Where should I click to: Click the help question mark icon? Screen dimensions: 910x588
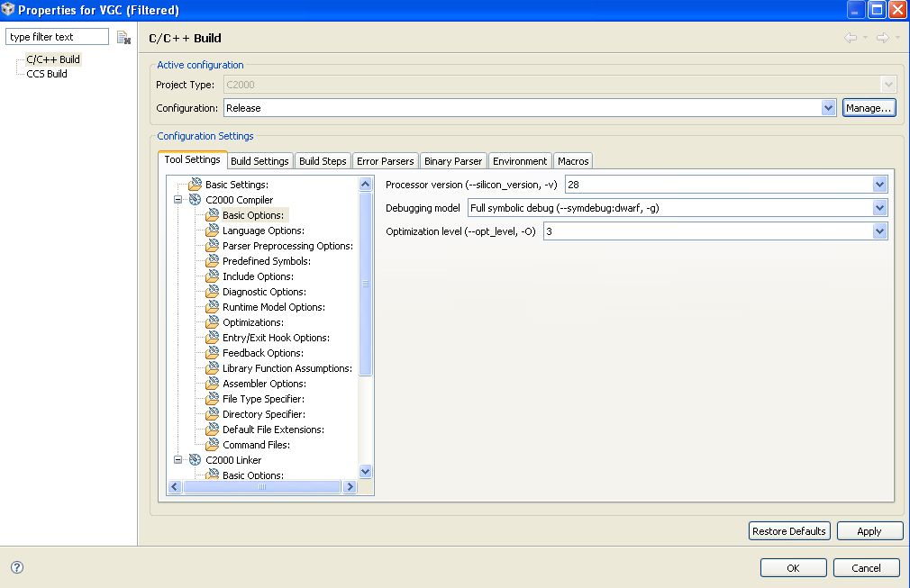pos(15,567)
